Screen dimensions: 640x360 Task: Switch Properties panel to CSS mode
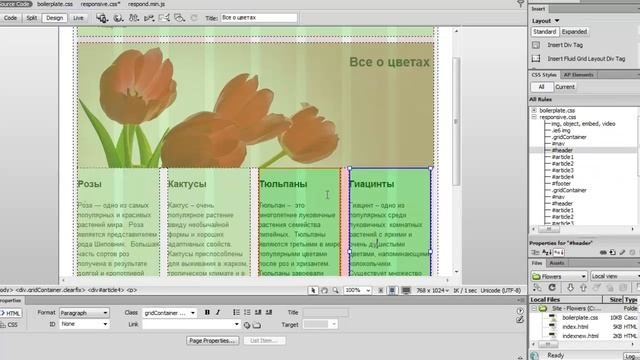(x=10, y=325)
